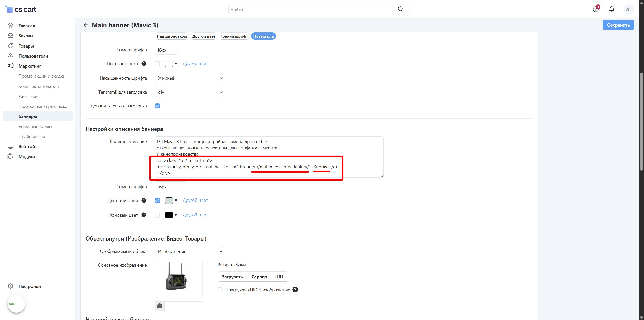
Task: Open the Насыщенность шрифта dropdown
Action: [x=189, y=78]
